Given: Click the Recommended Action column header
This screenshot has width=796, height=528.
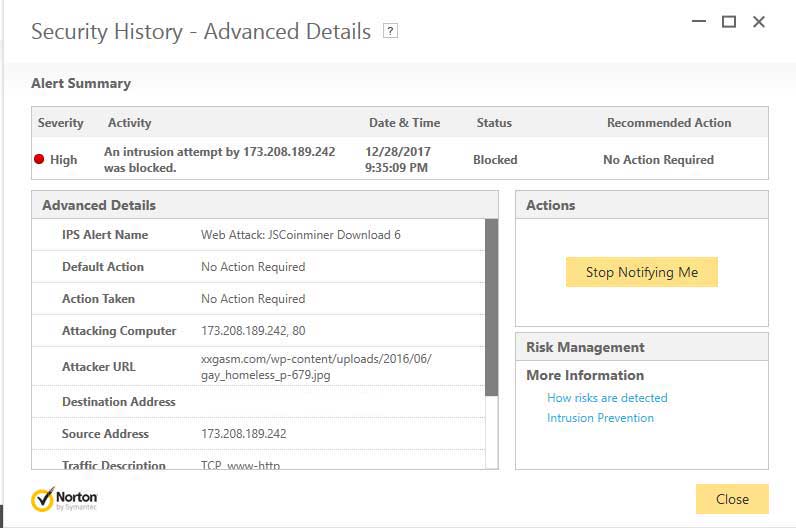Looking at the screenshot, I should [669, 123].
